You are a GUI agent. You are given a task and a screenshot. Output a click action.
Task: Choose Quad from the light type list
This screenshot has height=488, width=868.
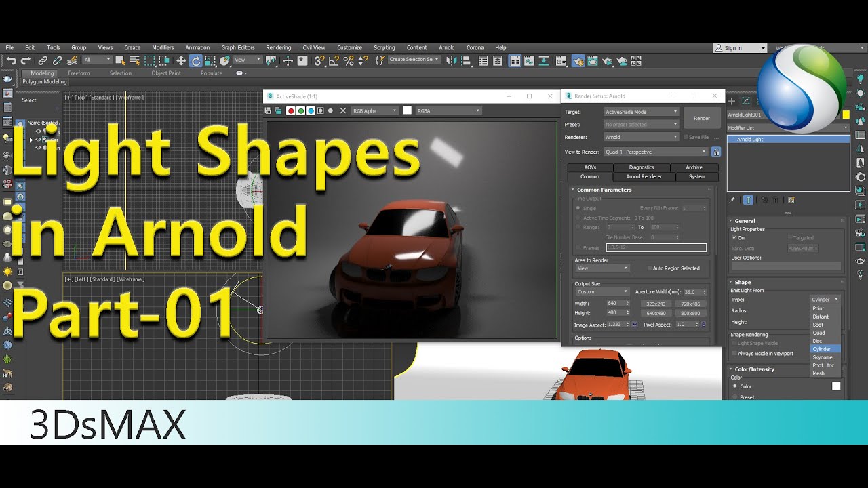click(819, 333)
